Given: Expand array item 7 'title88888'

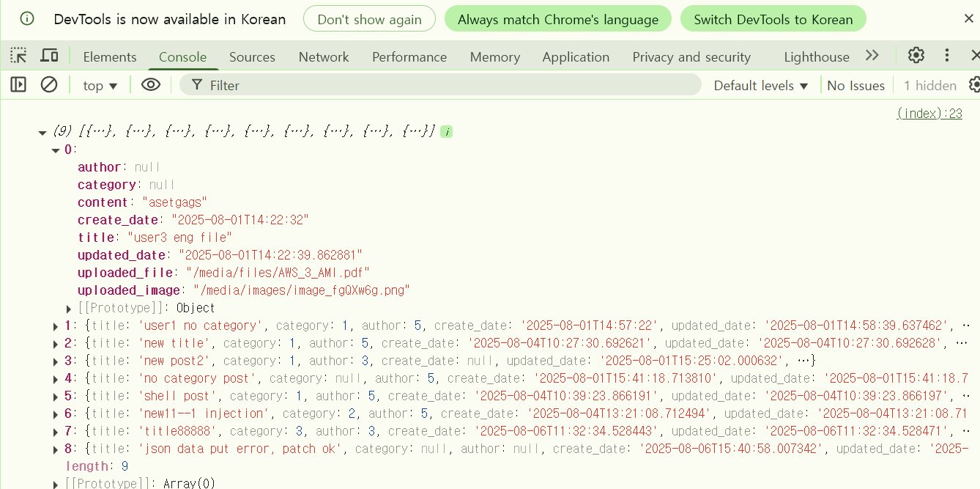Looking at the screenshot, I should coord(56,432).
